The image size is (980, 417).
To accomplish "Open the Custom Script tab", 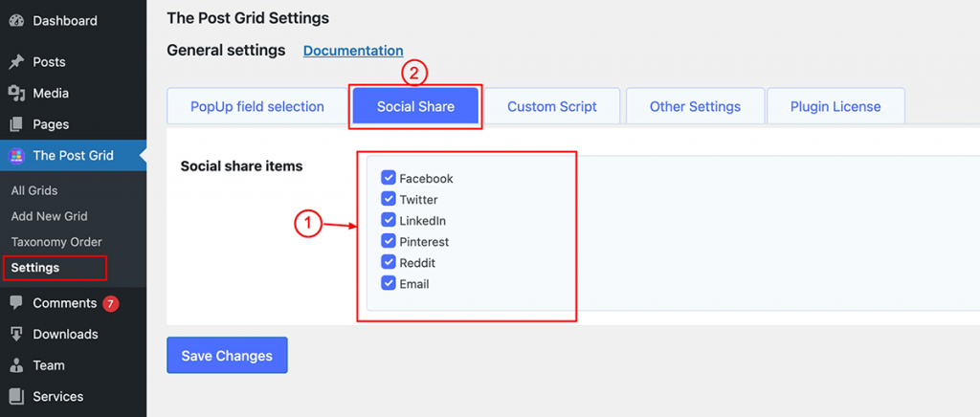I will tap(552, 106).
